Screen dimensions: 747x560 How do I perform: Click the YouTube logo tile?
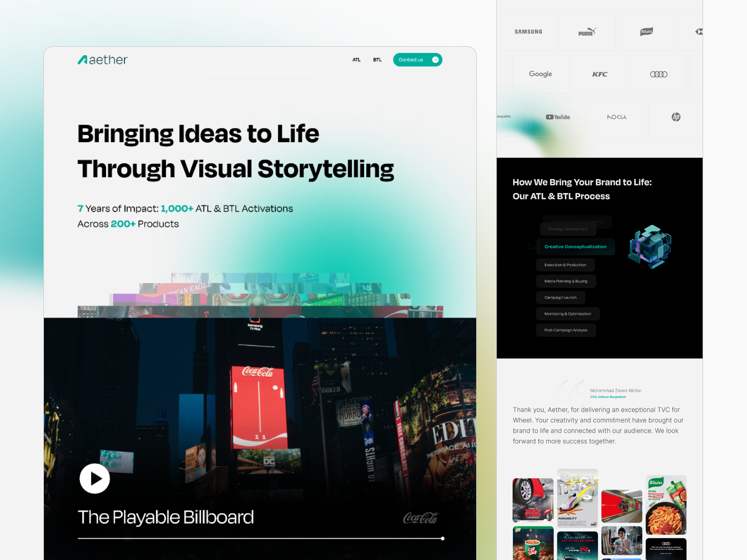[x=558, y=117]
